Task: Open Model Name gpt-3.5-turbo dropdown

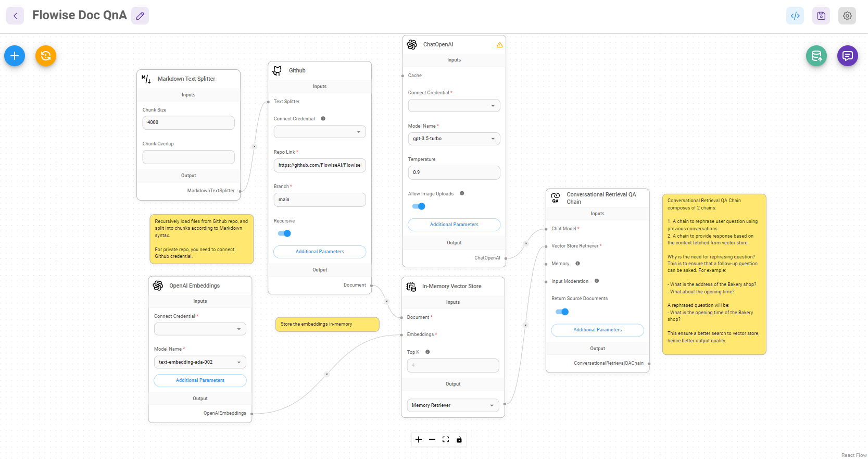Action: pos(454,139)
